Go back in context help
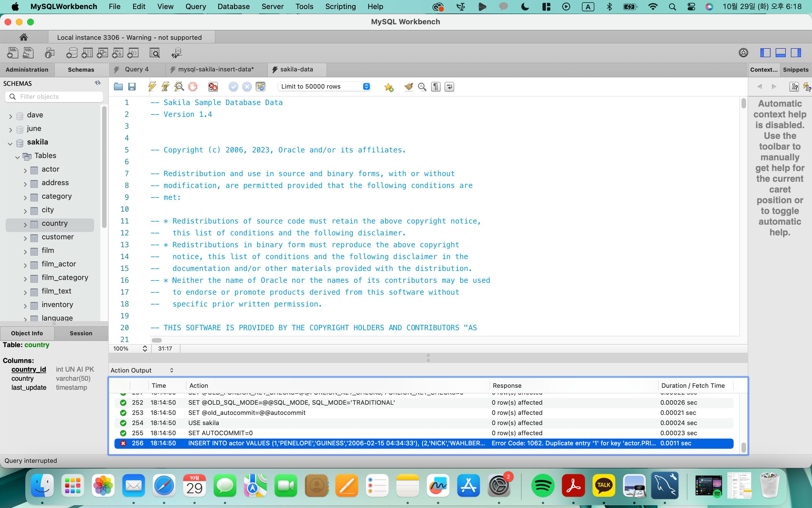Screen dimensions: 812x508 point(760,87)
